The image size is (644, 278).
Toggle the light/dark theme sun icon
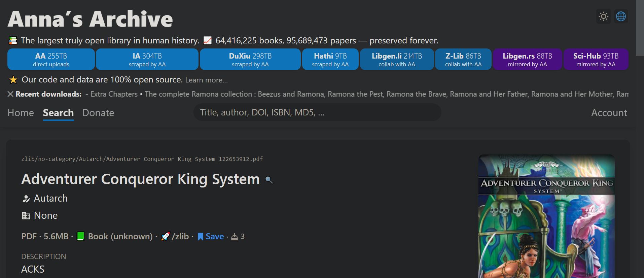click(x=604, y=16)
